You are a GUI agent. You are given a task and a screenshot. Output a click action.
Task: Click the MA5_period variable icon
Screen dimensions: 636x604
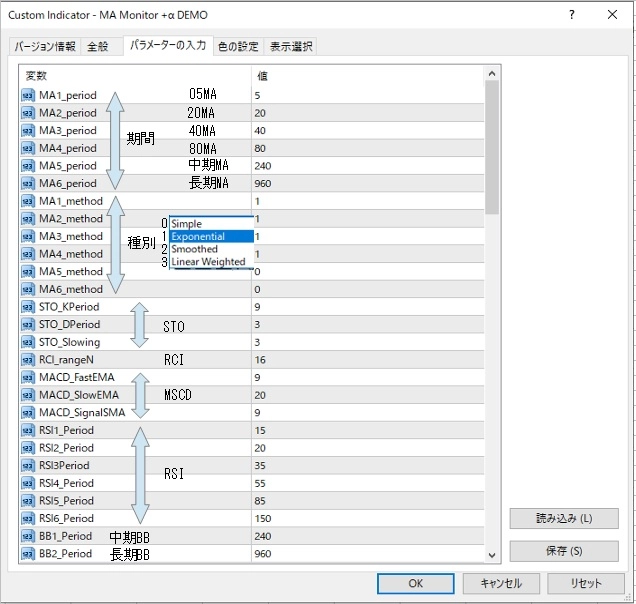pyautogui.click(x=28, y=166)
